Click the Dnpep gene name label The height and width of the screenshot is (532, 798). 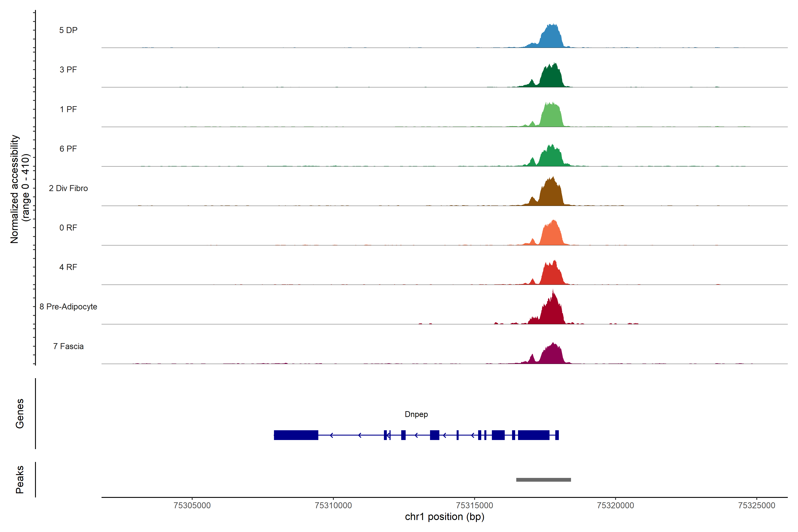pyautogui.click(x=416, y=414)
